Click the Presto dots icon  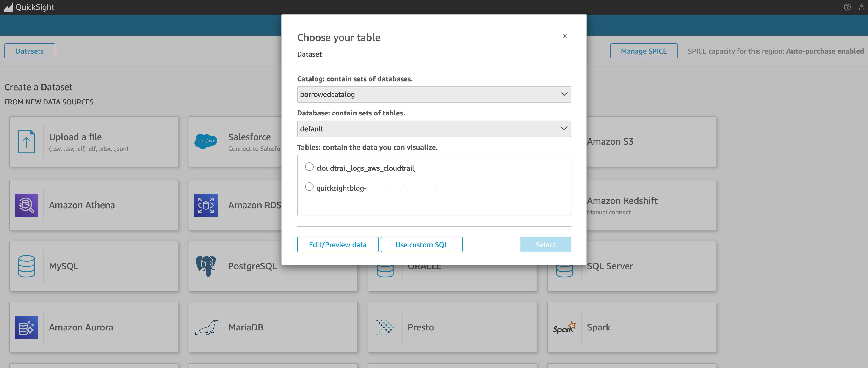click(385, 327)
